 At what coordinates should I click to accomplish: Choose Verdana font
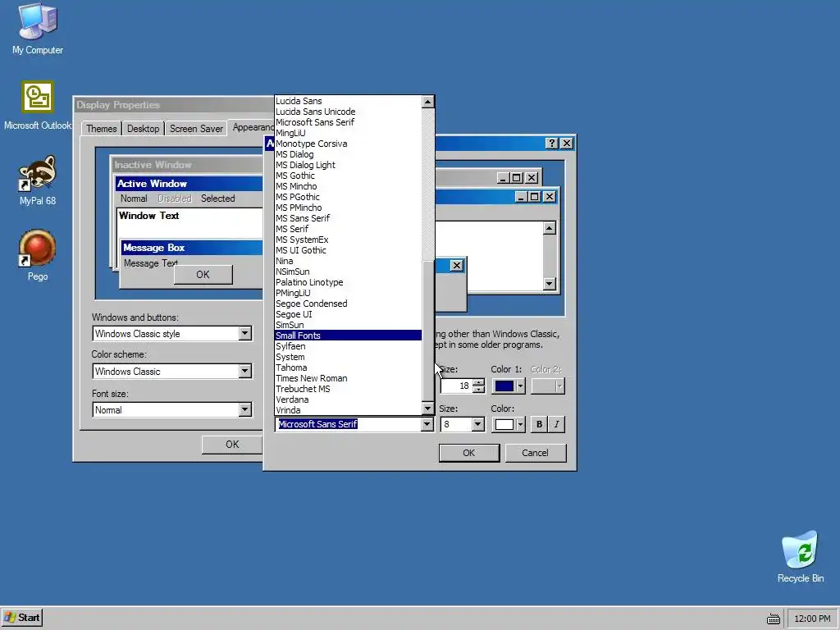tap(348, 399)
